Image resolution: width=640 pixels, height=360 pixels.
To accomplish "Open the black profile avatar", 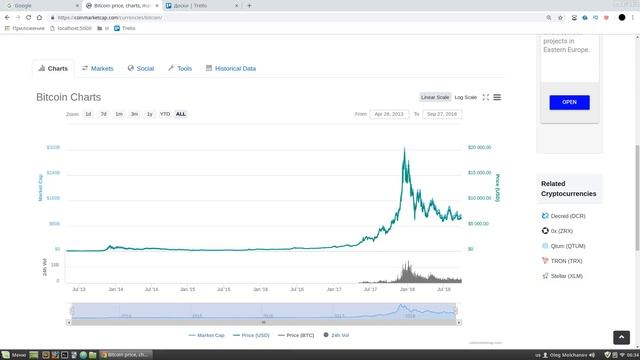I will (622, 18).
